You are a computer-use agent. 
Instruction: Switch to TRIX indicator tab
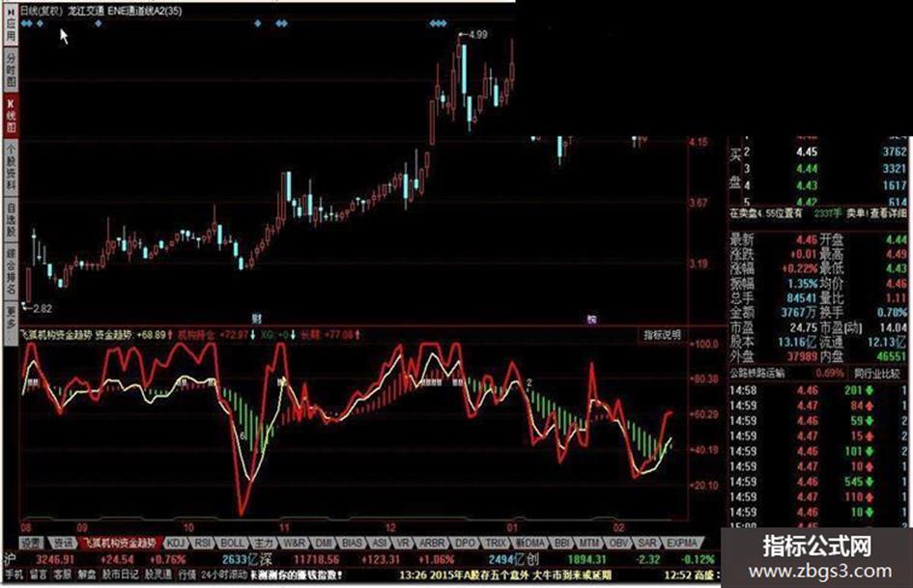click(496, 544)
